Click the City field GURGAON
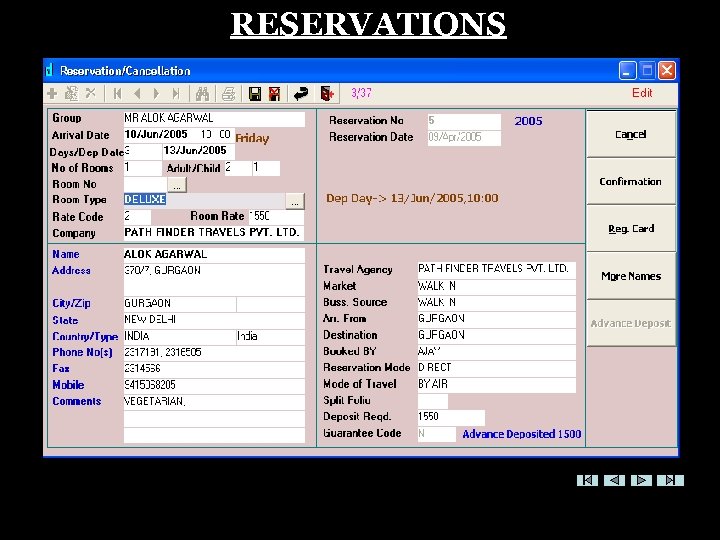This screenshot has height=540, width=720. pos(180,304)
